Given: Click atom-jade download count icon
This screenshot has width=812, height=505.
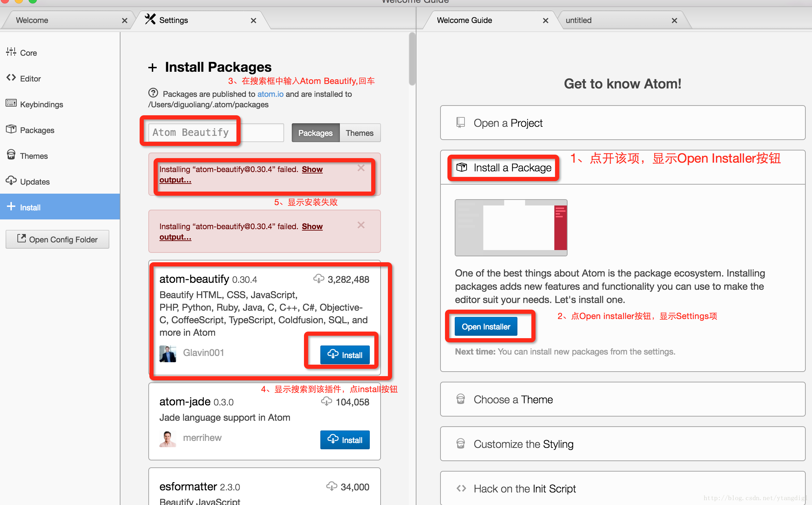Looking at the screenshot, I should (327, 401).
